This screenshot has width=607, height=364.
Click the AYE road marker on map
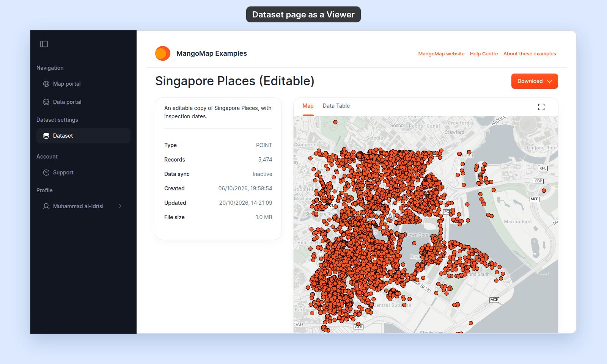click(x=359, y=326)
